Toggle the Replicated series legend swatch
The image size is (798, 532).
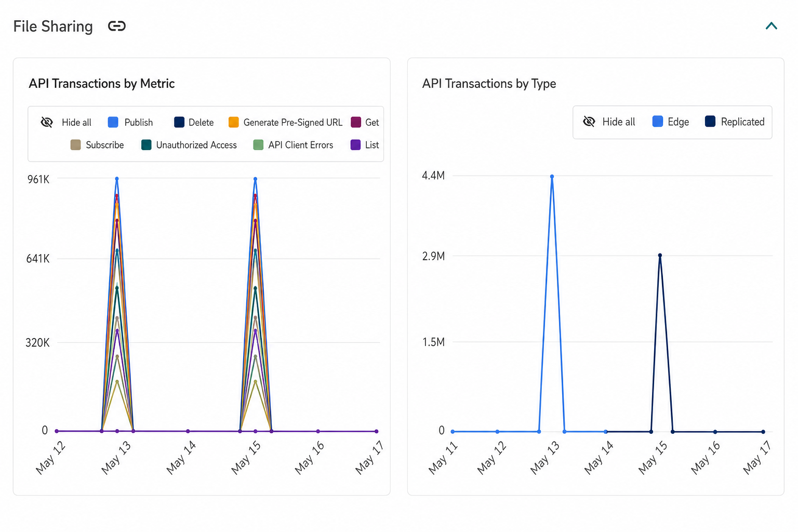click(x=710, y=122)
